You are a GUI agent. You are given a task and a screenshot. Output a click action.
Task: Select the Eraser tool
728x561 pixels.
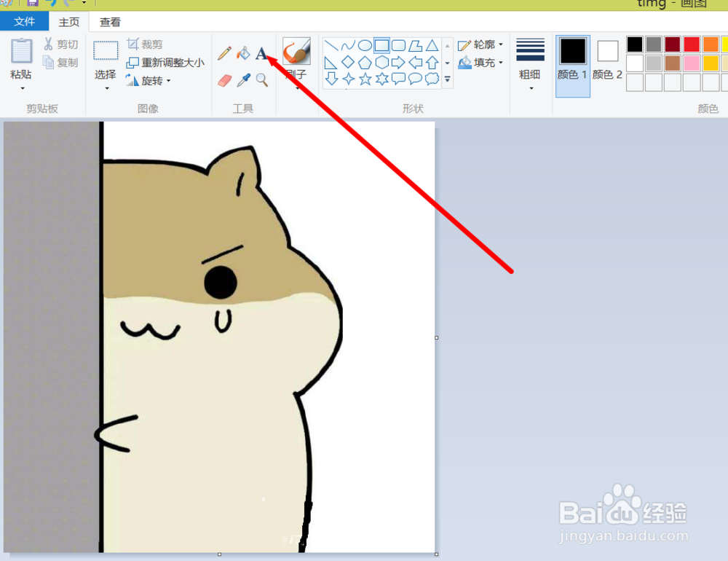224,80
